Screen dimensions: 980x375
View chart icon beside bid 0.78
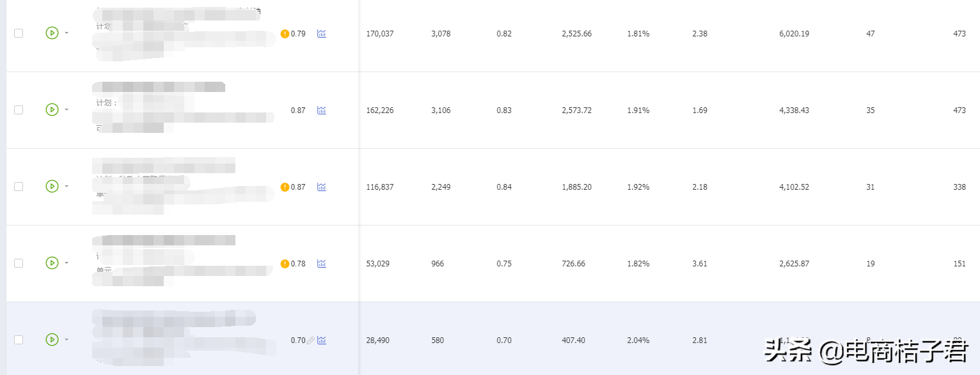(x=322, y=264)
